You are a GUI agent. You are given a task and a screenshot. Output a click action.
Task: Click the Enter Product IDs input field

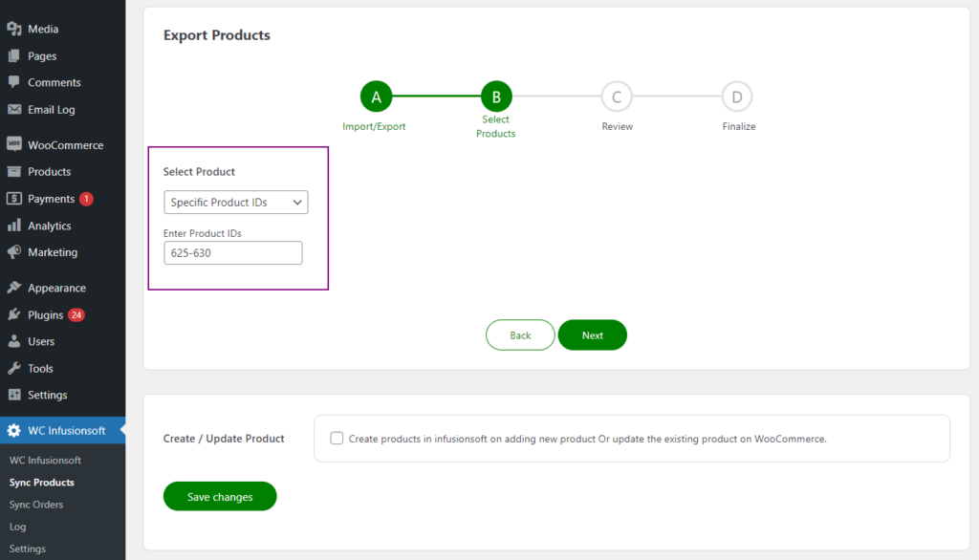coord(233,253)
